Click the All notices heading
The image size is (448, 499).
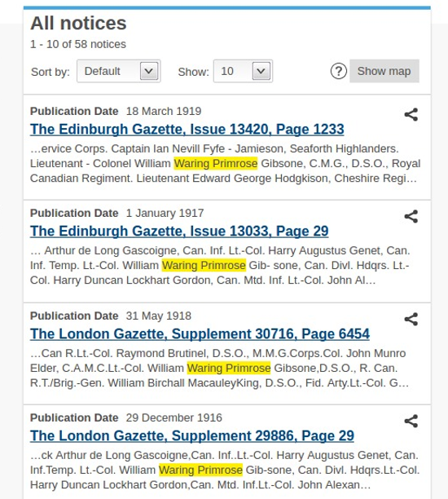tap(78, 23)
